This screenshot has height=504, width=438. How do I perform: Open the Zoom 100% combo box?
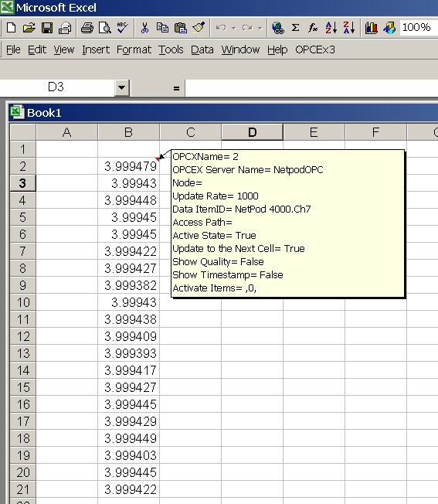pos(419,28)
